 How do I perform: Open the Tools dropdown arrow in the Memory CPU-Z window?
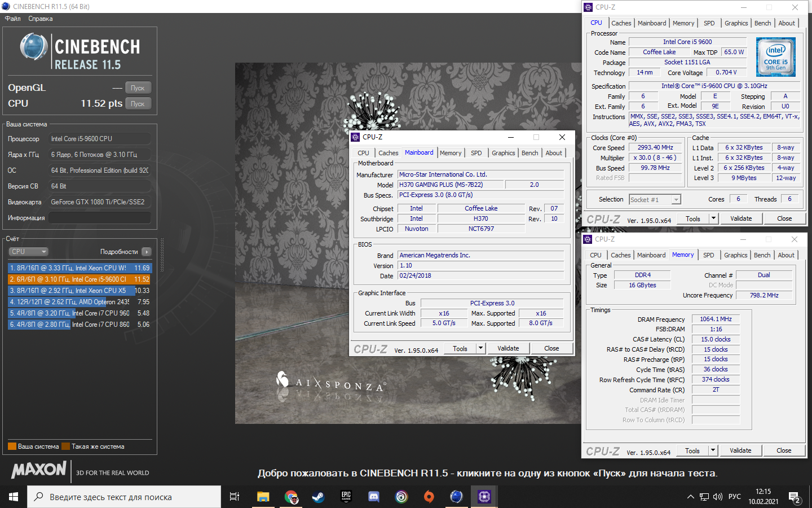point(713,450)
